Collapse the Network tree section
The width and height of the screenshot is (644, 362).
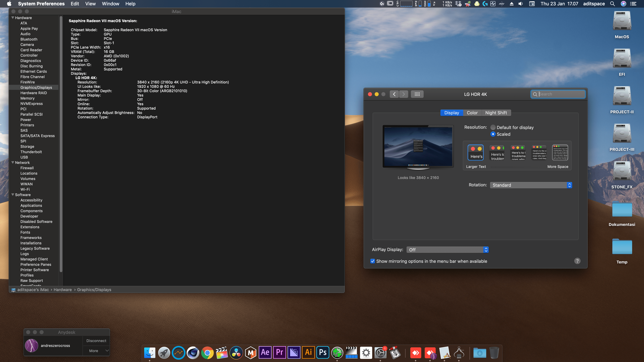(13, 162)
